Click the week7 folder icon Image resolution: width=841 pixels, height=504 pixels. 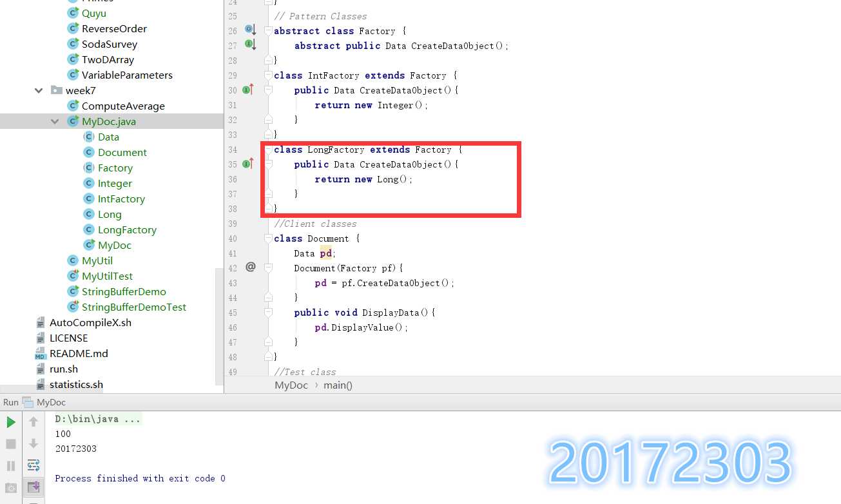(x=57, y=90)
